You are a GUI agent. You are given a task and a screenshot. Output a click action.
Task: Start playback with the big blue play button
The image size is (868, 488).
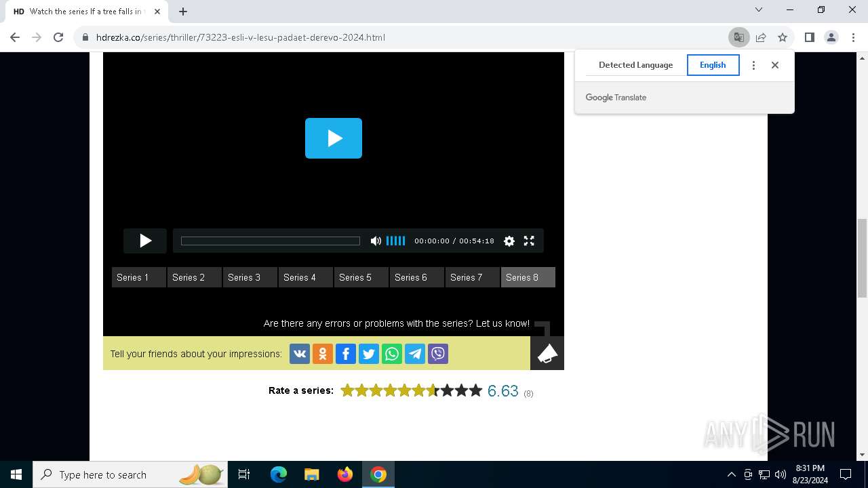point(334,138)
